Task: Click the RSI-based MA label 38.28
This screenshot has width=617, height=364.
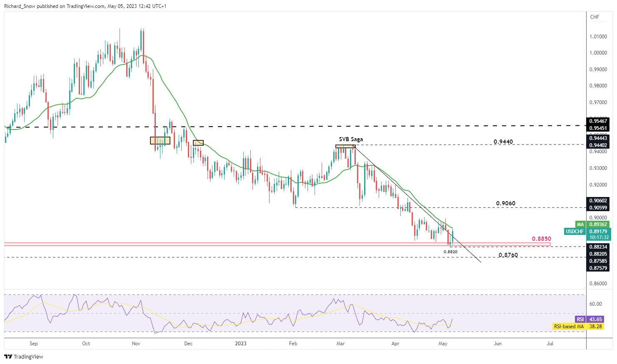Action: tap(596, 327)
